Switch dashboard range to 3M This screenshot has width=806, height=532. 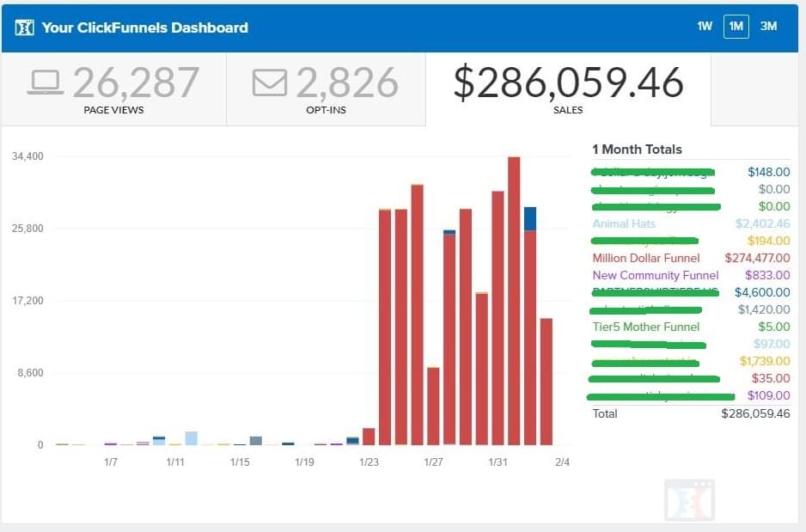[x=768, y=27]
